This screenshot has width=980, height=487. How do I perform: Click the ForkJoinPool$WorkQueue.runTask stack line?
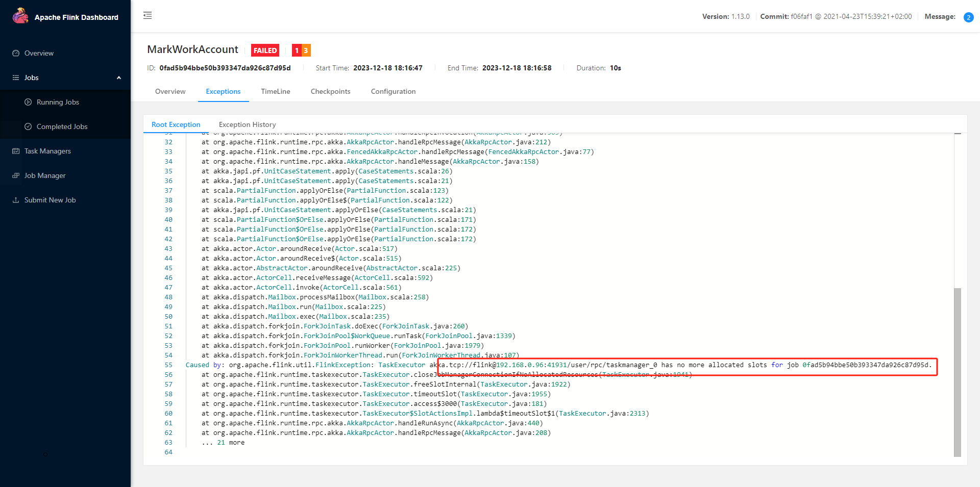(358, 336)
